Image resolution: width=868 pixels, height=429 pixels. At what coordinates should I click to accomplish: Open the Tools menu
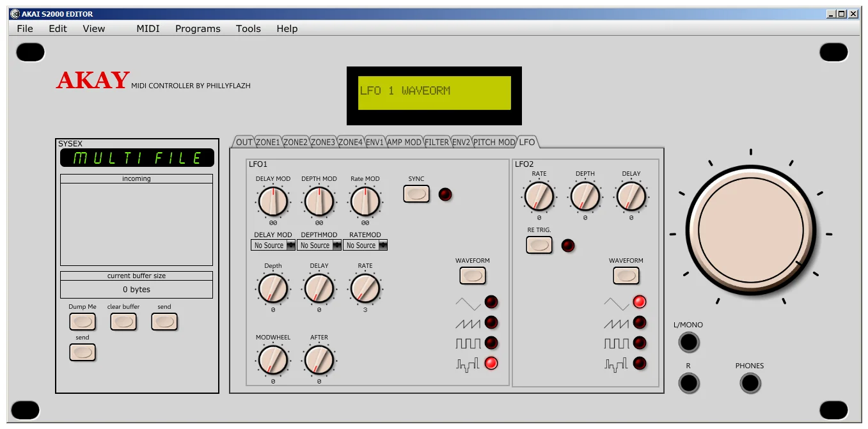[248, 29]
